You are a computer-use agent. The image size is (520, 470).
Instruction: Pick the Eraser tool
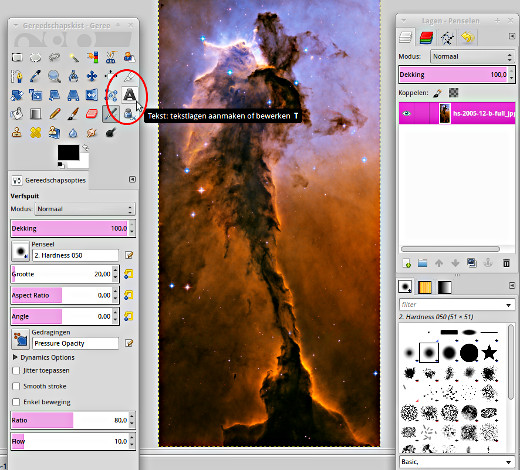click(92, 114)
